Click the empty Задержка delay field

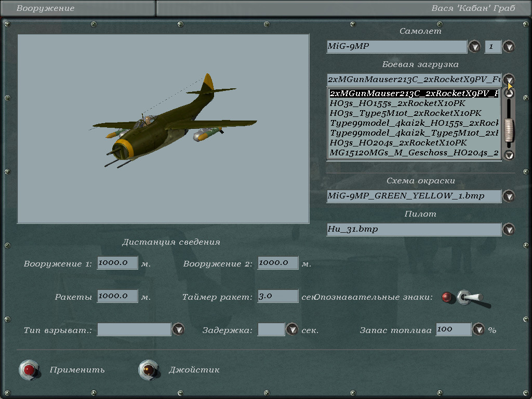pos(271,329)
